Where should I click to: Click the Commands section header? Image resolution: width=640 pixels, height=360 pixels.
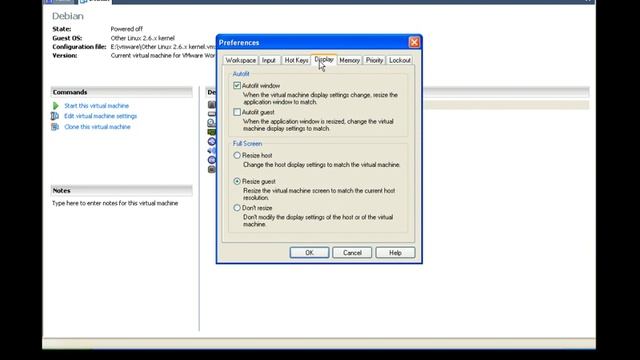(122, 92)
